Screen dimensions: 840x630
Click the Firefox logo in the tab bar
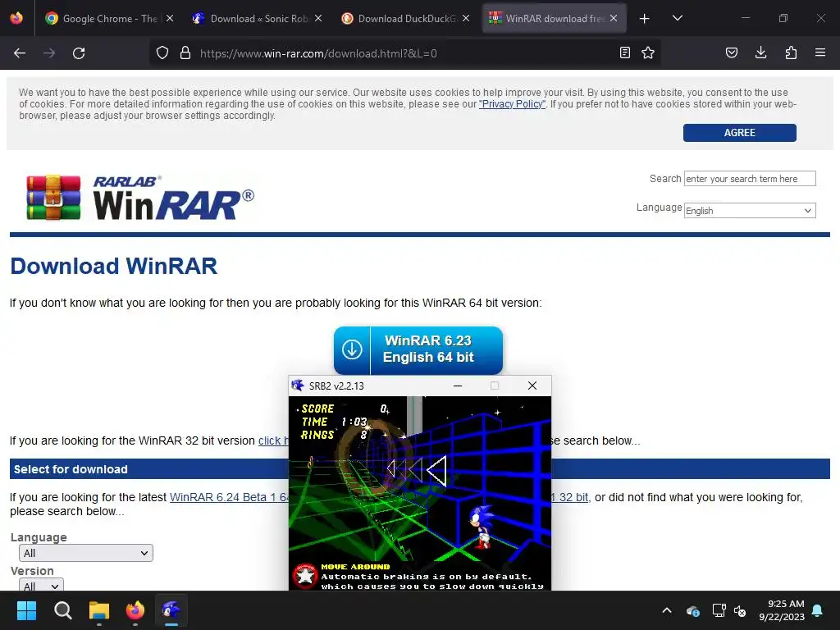16,18
